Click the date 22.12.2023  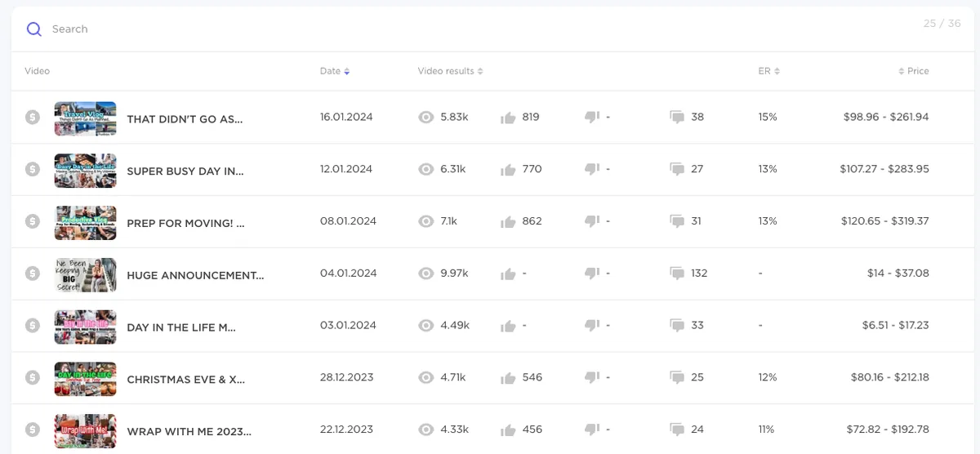click(x=346, y=430)
